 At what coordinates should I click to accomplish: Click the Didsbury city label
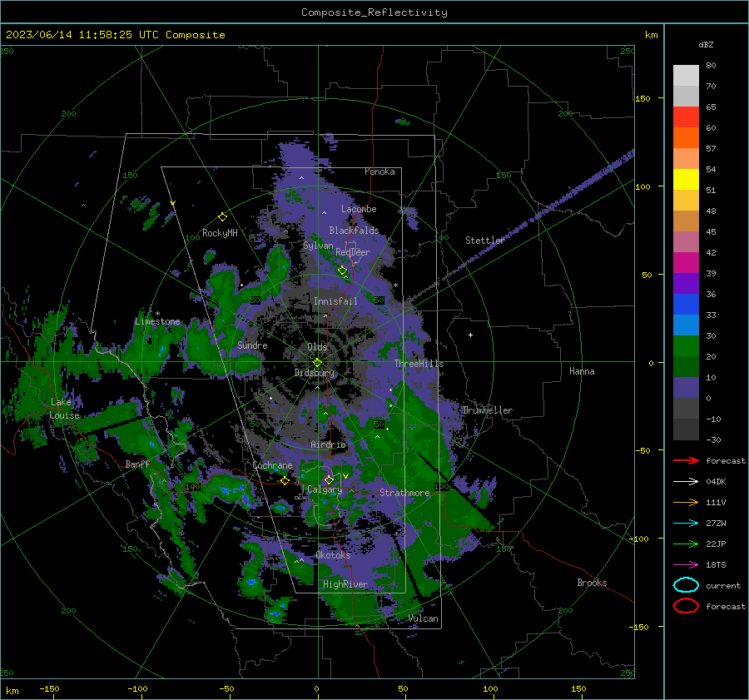315,373
